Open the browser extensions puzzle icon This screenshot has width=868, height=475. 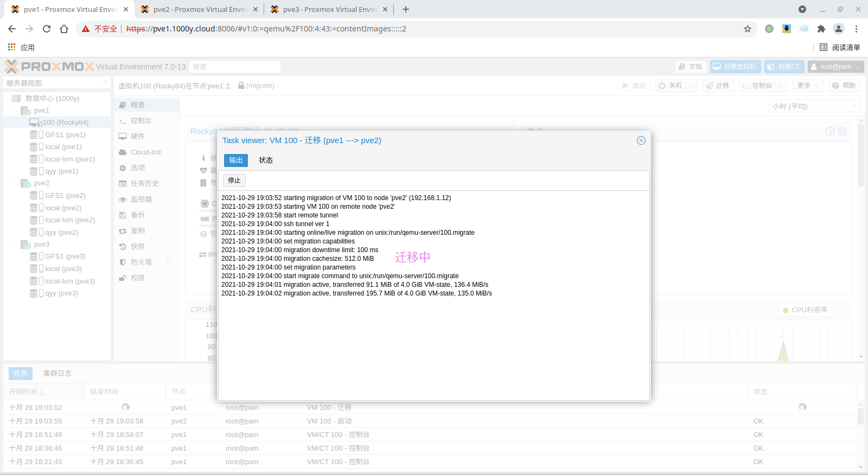pyautogui.click(x=821, y=29)
